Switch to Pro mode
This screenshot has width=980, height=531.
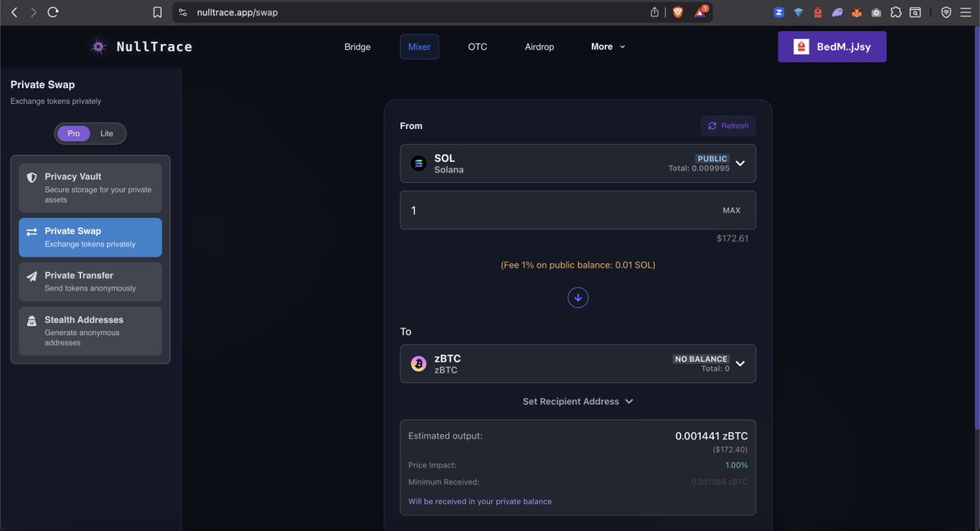73,133
